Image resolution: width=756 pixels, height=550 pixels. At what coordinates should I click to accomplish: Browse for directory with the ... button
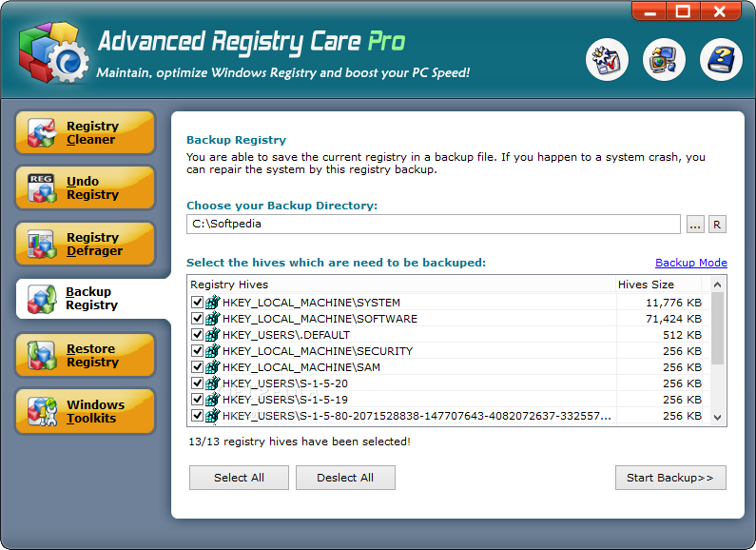point(695,225)
